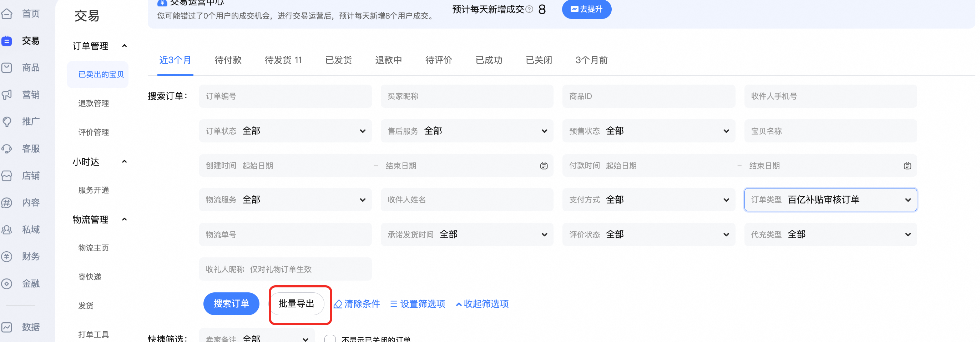Viewport: 980px width, 342px height.
Task: Switch to the 待评价 tab
Action: (438, 60)
